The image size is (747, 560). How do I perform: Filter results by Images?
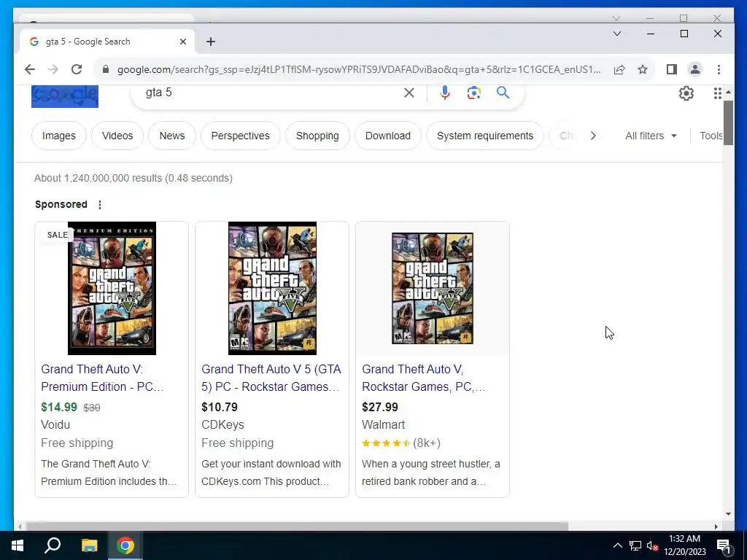59,136
